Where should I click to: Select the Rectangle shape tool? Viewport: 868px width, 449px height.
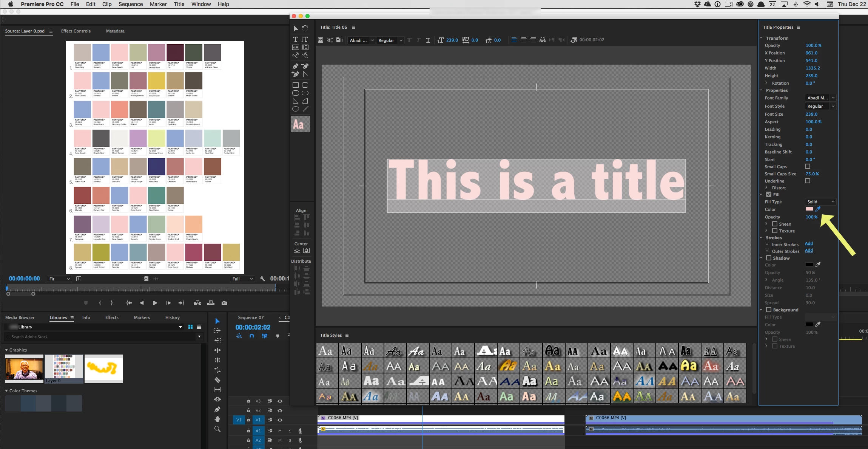pyautogui.click(x=295, y=85)
